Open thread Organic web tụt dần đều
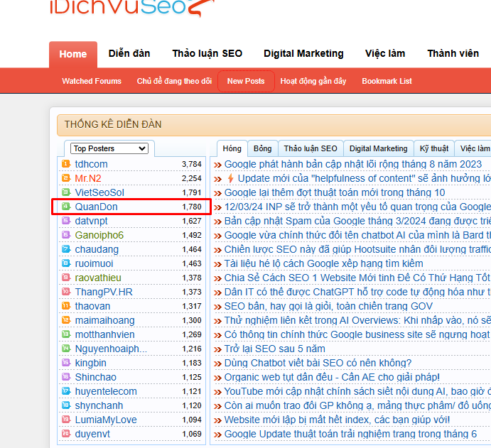 [332, 377]
